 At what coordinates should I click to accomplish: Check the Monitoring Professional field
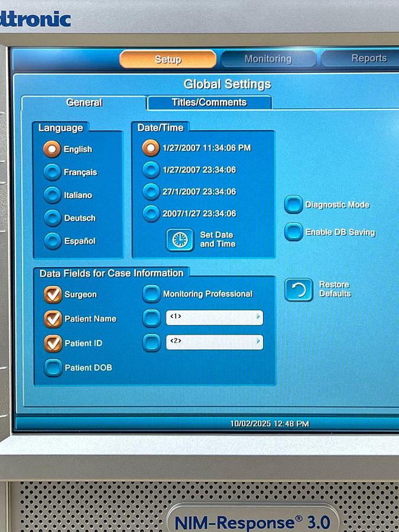point(151,293)
